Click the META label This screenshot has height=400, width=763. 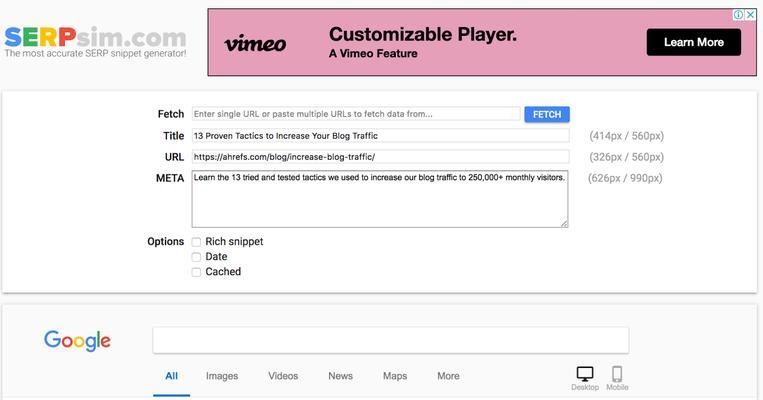coord(170,178)
